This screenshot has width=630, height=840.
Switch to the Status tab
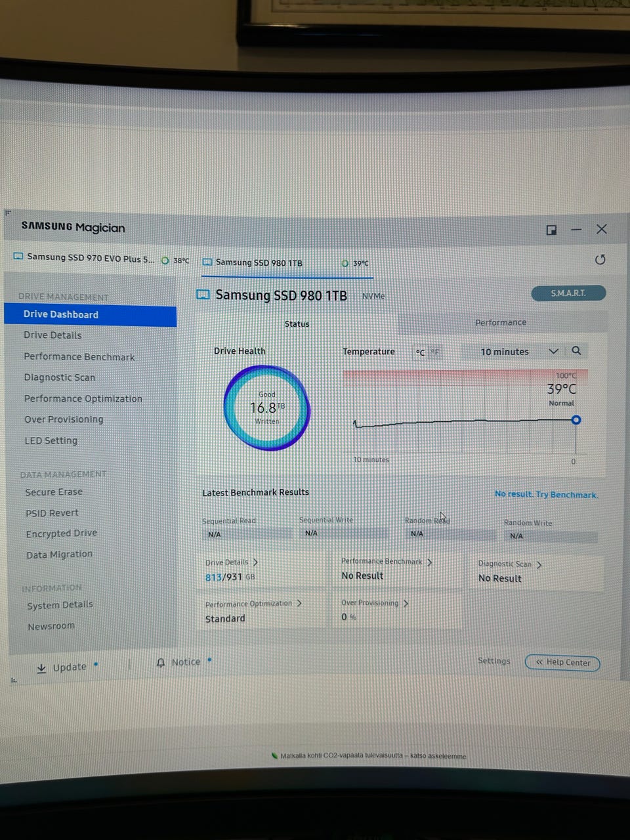point(297,324)
